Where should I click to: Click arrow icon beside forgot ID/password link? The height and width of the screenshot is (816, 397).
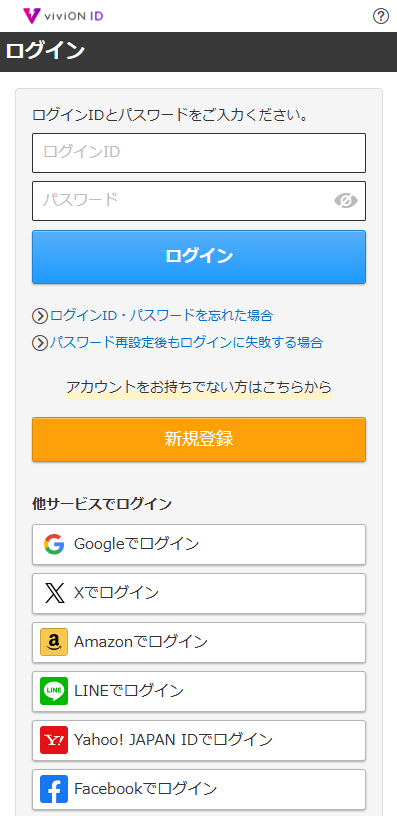40,315
